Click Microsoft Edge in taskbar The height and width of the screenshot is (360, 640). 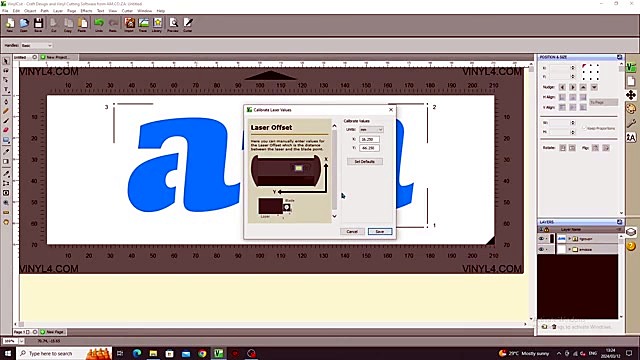137,353
